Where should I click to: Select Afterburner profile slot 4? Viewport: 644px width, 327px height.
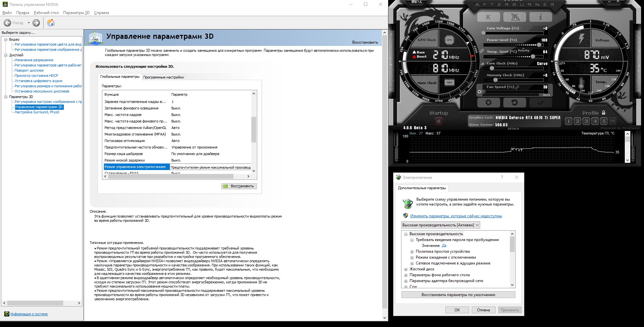(x=595, y=121)
